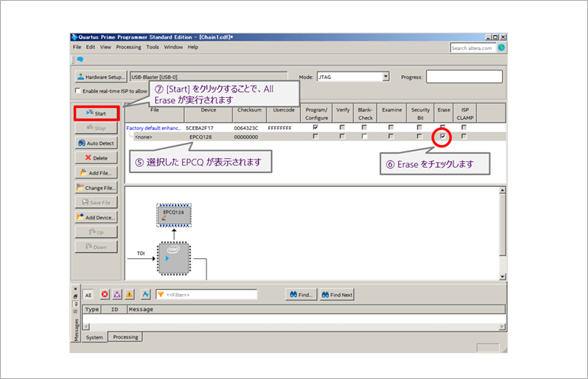This screenshot has width=588, height=379.
Task: Toggle the yellow warning messages filter
Action: click(x=129, y=295)
